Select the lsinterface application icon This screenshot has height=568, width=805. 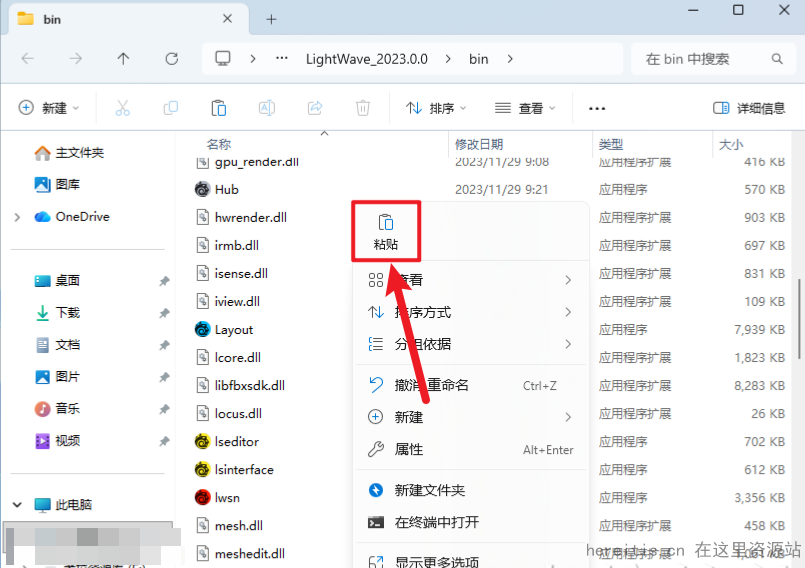pyautogui.click(x=202, y=469)
